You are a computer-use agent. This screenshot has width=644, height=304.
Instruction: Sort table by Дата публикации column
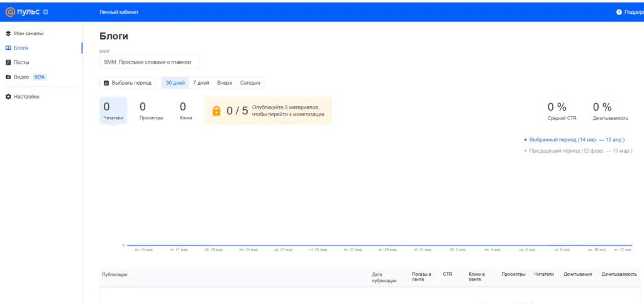click(x=384, y=278)
